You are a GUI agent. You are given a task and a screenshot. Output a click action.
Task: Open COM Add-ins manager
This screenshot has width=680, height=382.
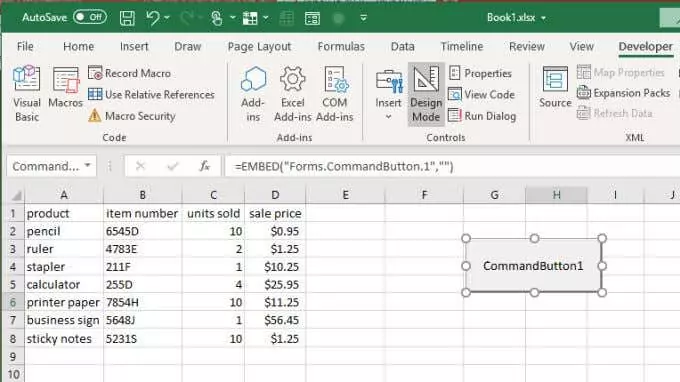click(334, 94)
